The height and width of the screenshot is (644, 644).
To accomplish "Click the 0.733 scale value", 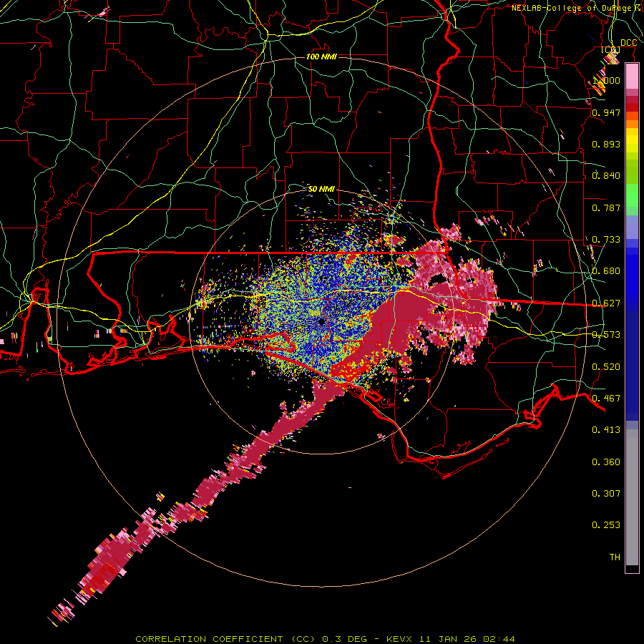I will 606,240.
